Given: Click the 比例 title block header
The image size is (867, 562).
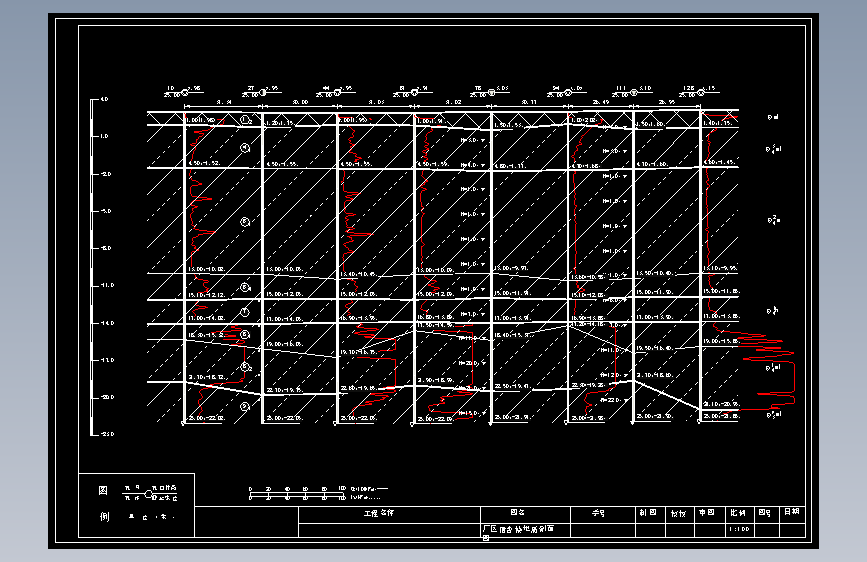Looking at the screenshot, I should [738, 513].
